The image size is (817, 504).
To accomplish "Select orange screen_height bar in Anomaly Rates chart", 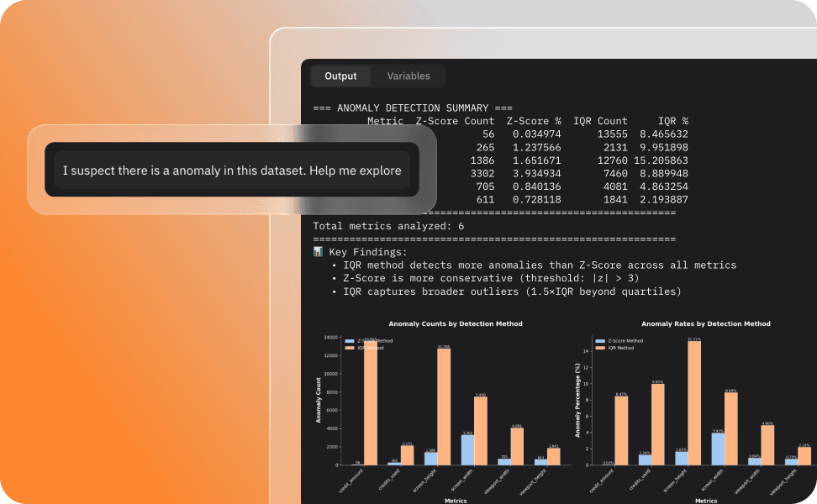I will pos(694,403).
